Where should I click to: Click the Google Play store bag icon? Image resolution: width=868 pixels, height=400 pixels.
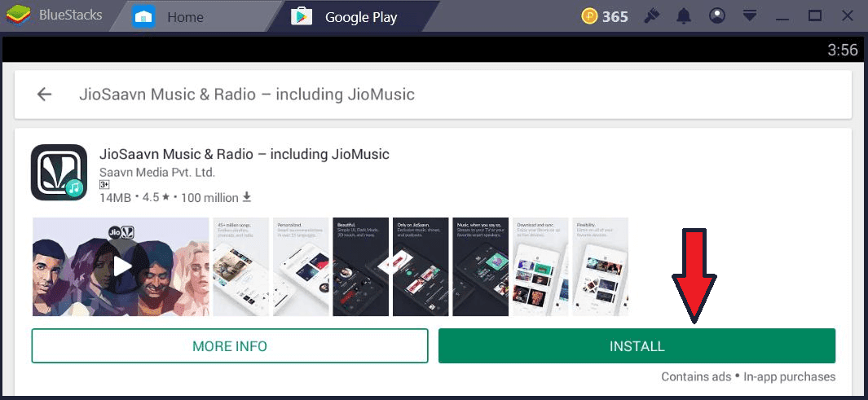302,16
